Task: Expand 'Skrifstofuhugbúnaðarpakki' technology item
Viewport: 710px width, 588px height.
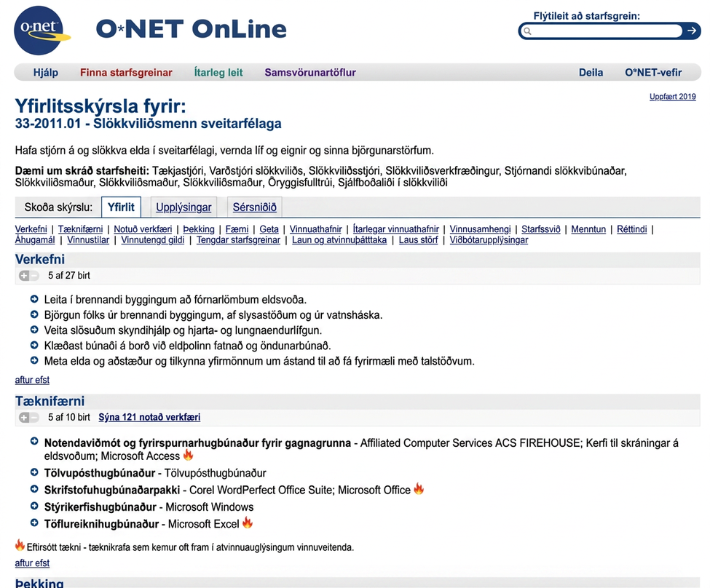Action: [x=34, y=489]
